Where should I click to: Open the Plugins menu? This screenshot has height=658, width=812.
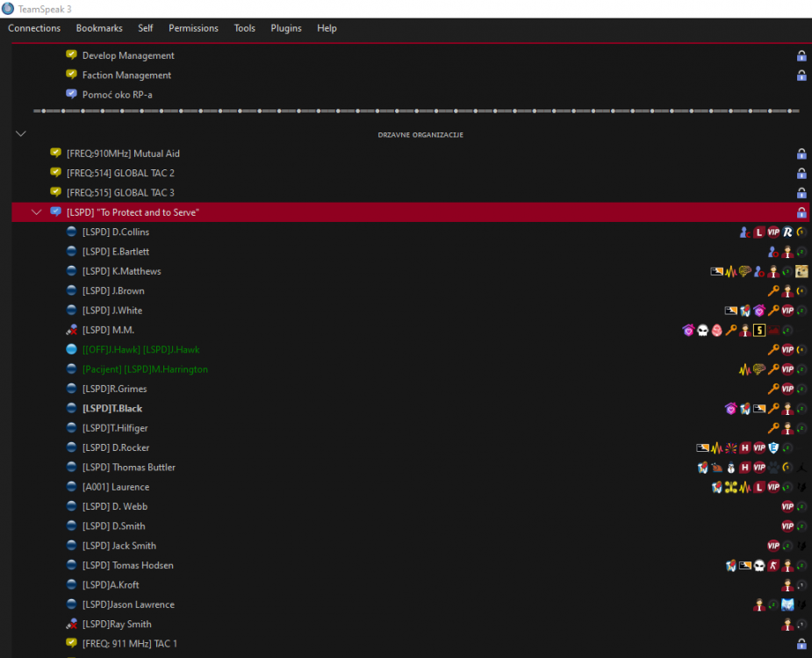(285, 28)
